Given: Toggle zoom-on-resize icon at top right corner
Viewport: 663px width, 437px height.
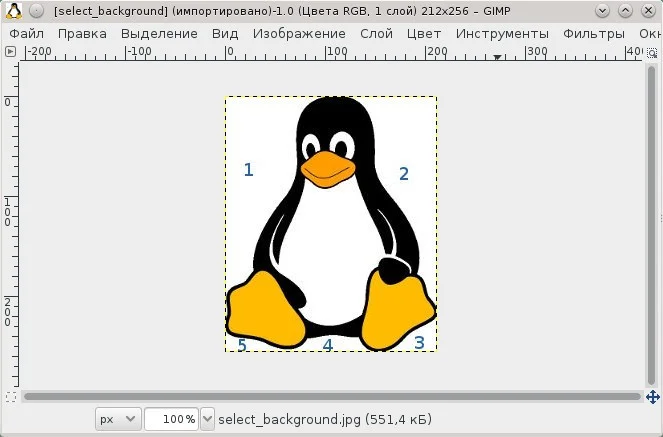Looking at the screenshot, I should (652, 53).
